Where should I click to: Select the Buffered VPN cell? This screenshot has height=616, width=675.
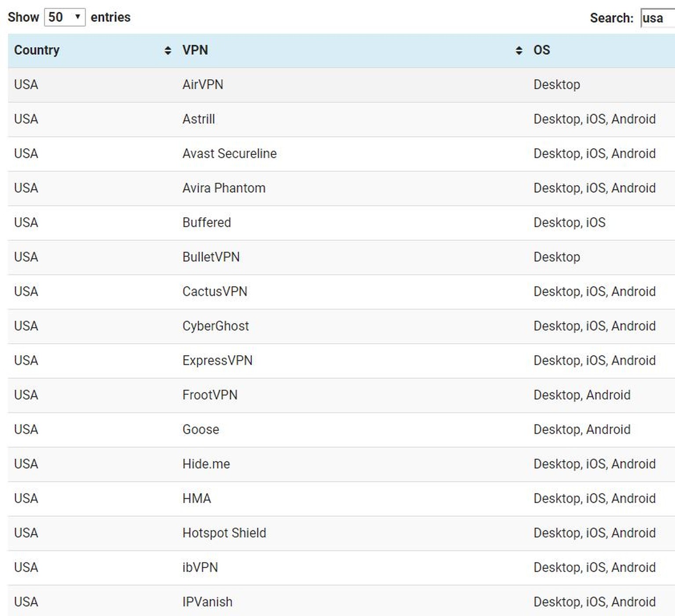click(207, 222)
